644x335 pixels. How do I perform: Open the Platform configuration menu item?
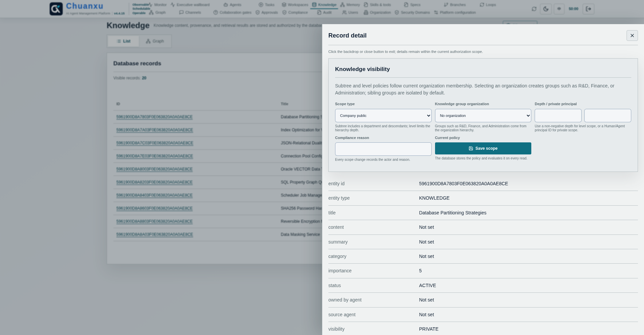click(455, 12)
